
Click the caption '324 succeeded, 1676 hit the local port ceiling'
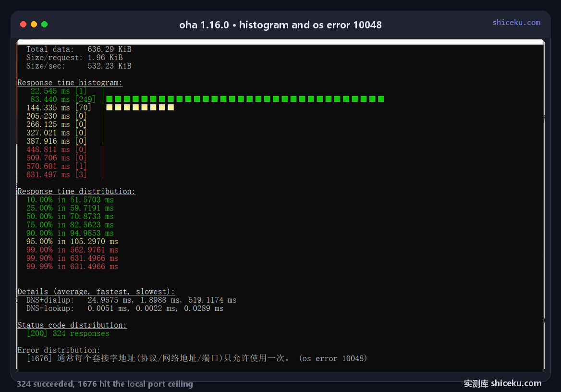click(105, 384)
